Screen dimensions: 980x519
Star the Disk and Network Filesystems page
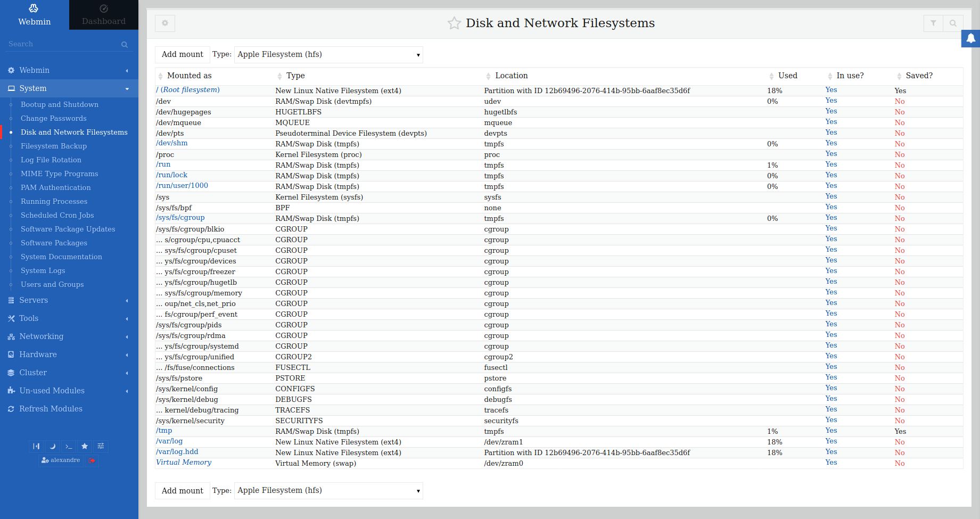click(x=454, y=23)
